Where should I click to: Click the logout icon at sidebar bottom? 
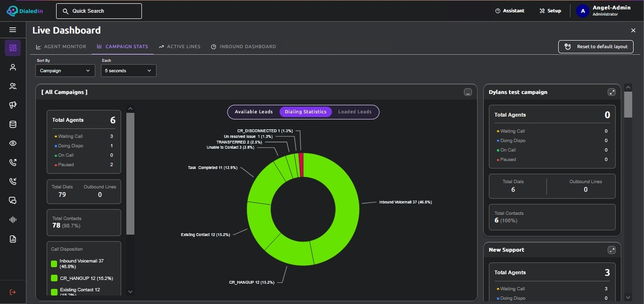click(x=13, y=292)
